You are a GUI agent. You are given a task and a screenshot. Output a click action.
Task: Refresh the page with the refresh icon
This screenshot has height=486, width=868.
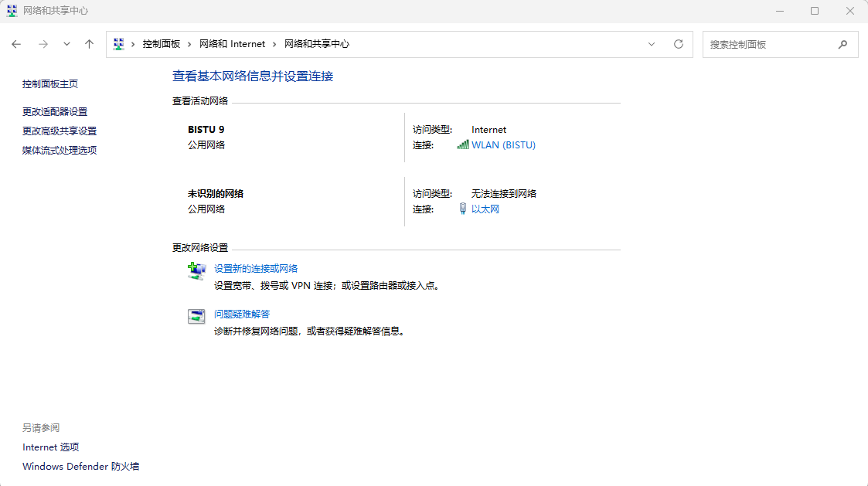click(678, 44)
